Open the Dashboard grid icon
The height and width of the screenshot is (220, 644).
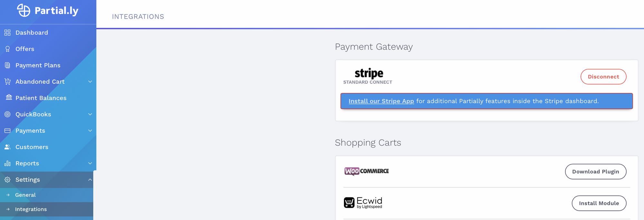[x=7, y=33]
